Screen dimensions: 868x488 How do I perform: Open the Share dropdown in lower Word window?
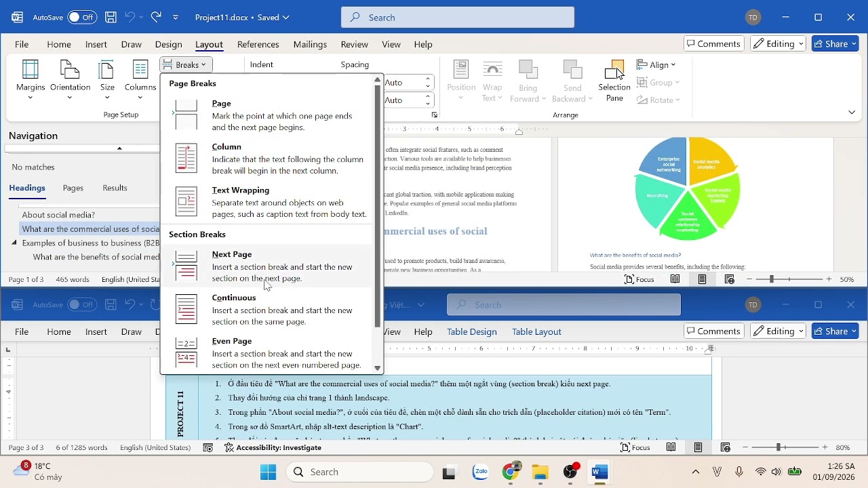pyautogui.click(x=854, y=331)
